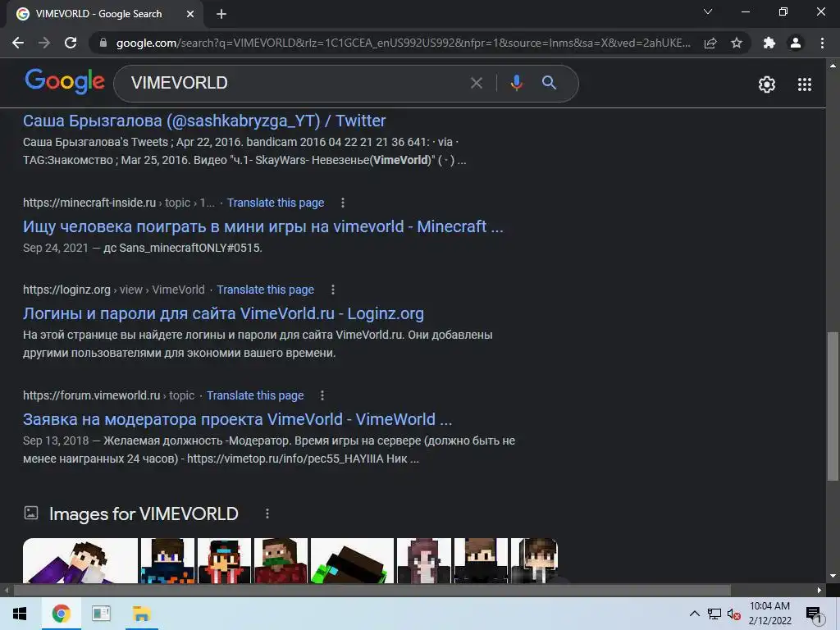The height and width of the screenshot is (630, 840).
Task: Click the scroll-down arrow of the page
Action: pyautogui.click(x=833, y=577)
